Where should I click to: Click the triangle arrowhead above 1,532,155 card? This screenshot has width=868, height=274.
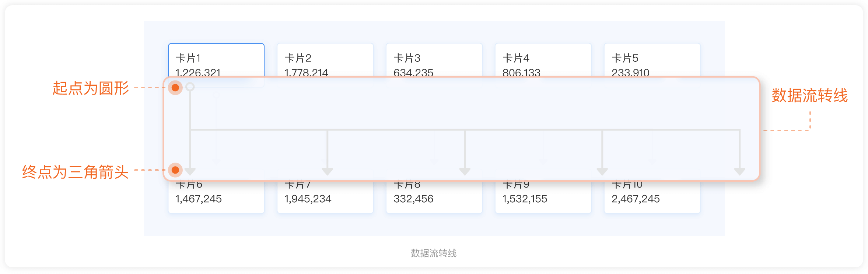[x=602, y=171]
